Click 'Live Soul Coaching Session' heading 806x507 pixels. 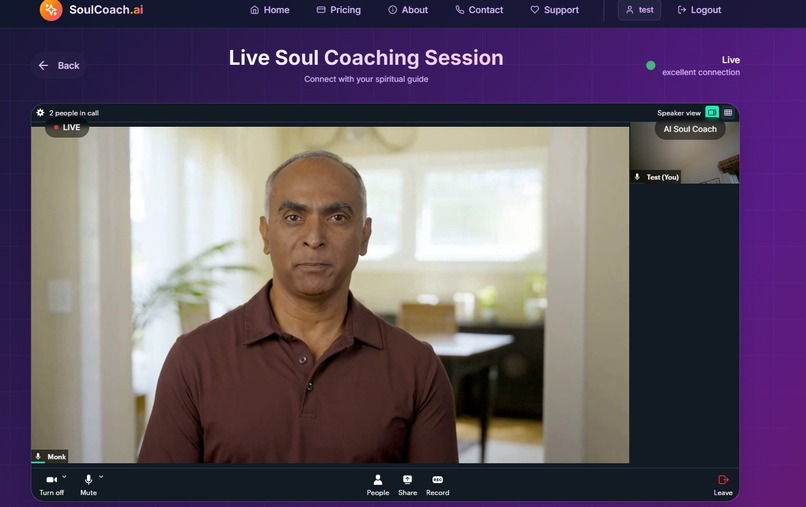click(x=366, y=58)
